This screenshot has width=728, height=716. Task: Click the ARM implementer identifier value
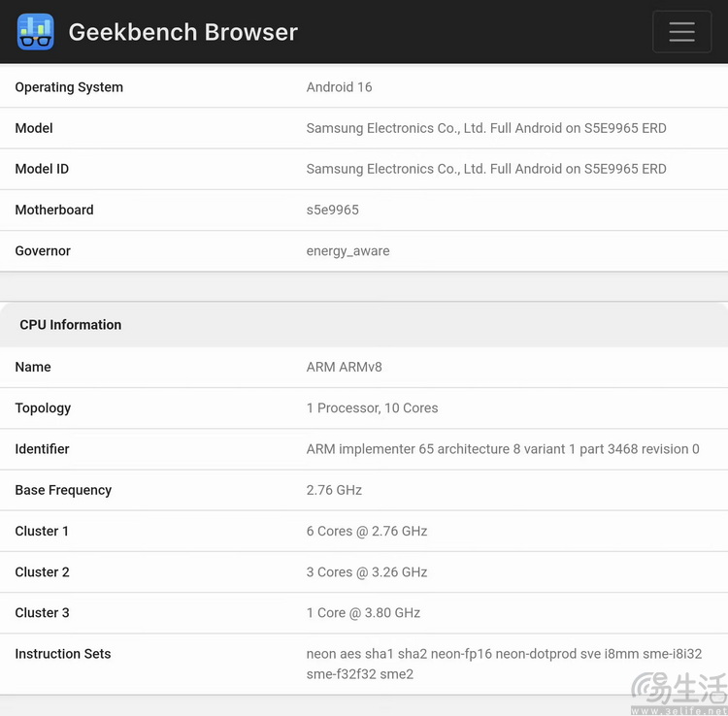pos(502,449)
